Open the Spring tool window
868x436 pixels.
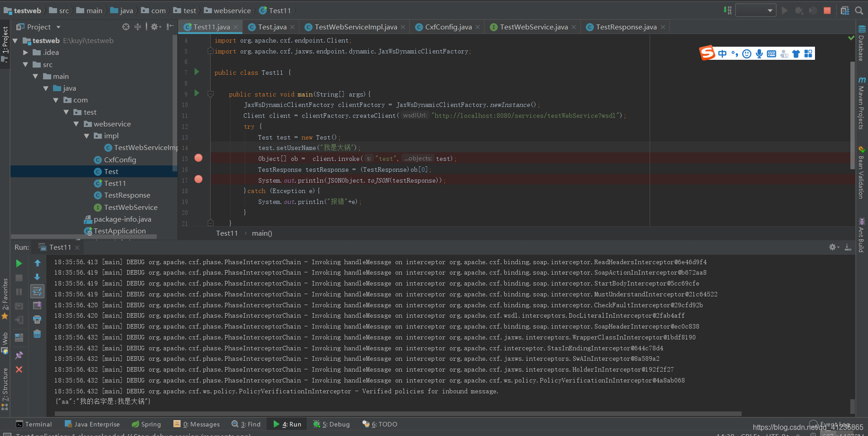pos(146,424)
